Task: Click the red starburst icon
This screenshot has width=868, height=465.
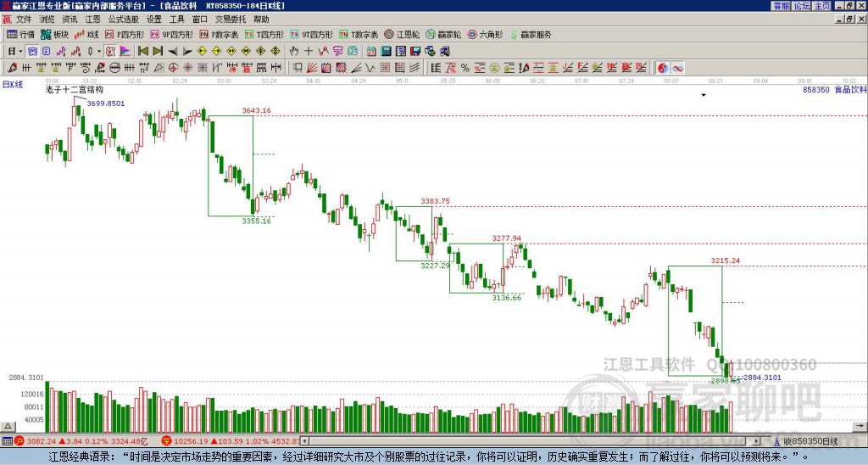Action: click(187, 68)
